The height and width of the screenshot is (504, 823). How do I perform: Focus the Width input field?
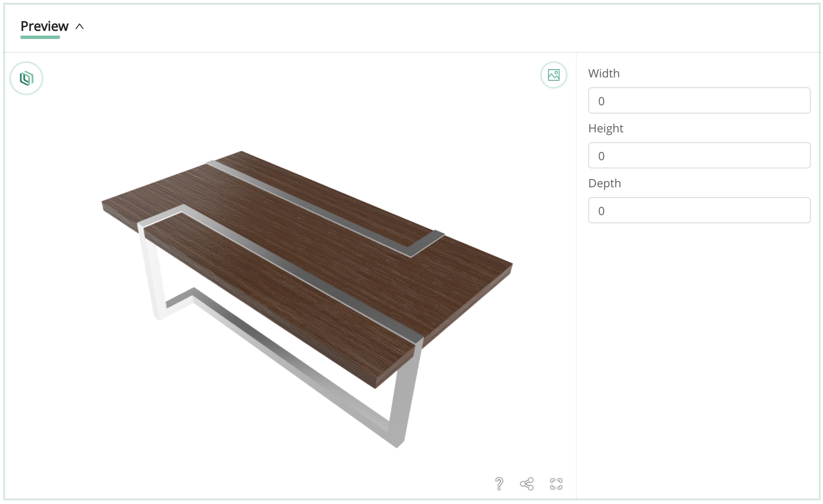[699, 101]
